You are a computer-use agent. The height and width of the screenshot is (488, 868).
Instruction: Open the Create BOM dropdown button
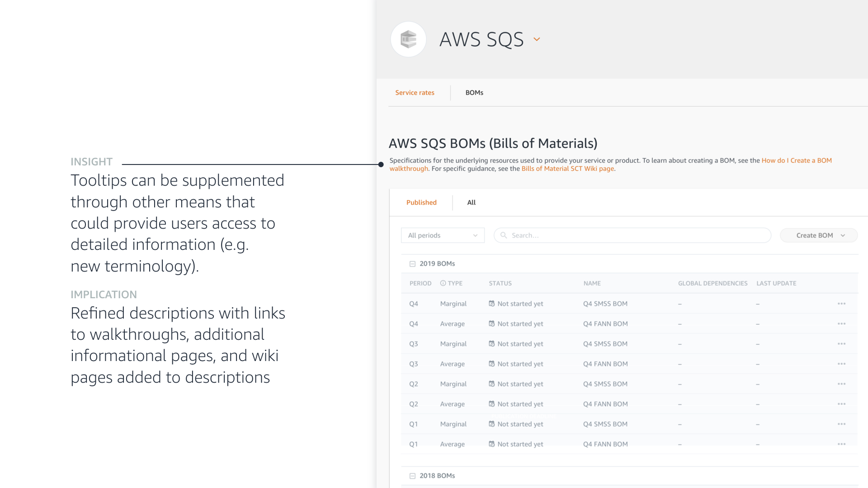819,235
